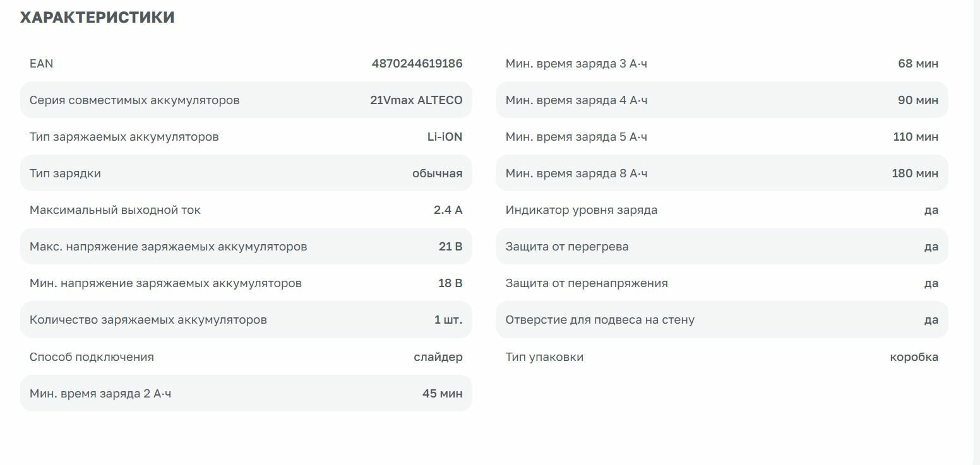Click the 180 мин charge time value
The image size is (980, 465).
(915, 174)
